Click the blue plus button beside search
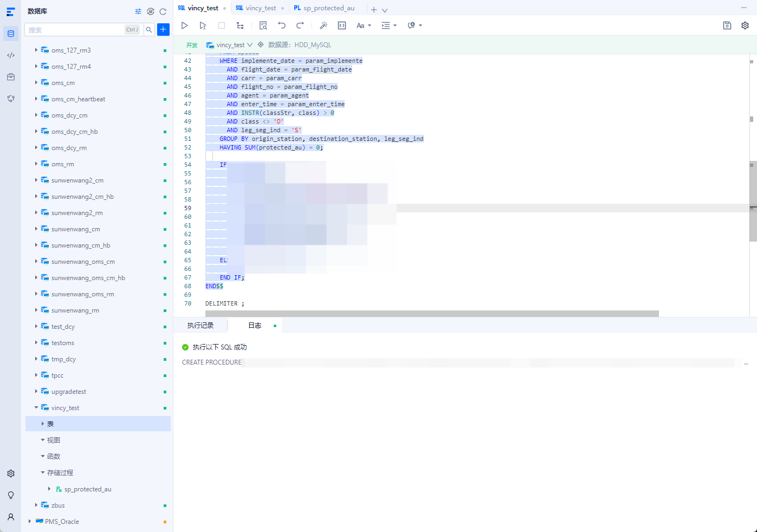 click(163, 30)
